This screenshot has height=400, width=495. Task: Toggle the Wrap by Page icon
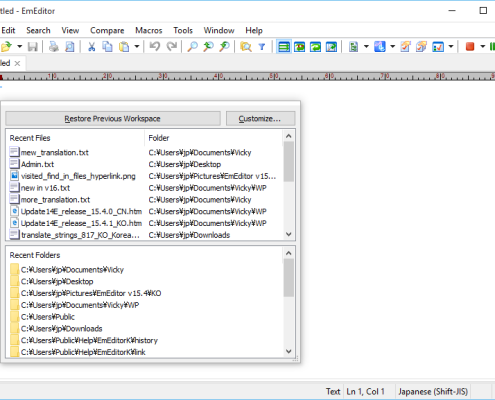(x=331, y=47)
